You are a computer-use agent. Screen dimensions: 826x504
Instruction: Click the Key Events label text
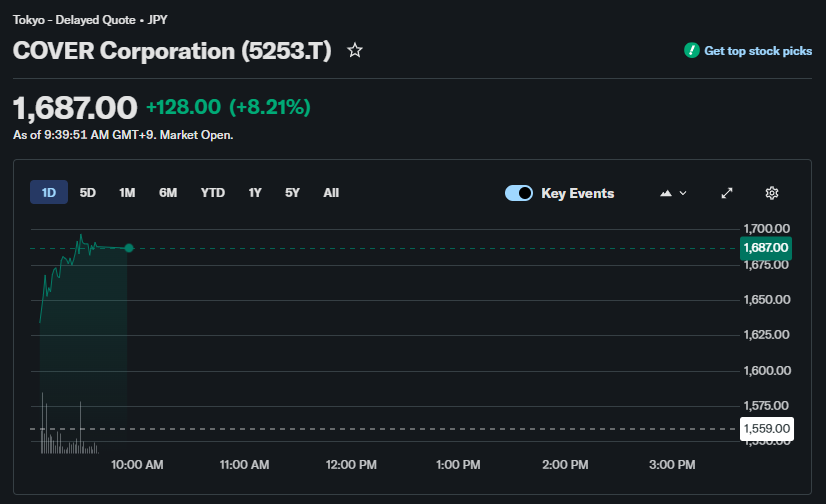(x=578, y=193)
